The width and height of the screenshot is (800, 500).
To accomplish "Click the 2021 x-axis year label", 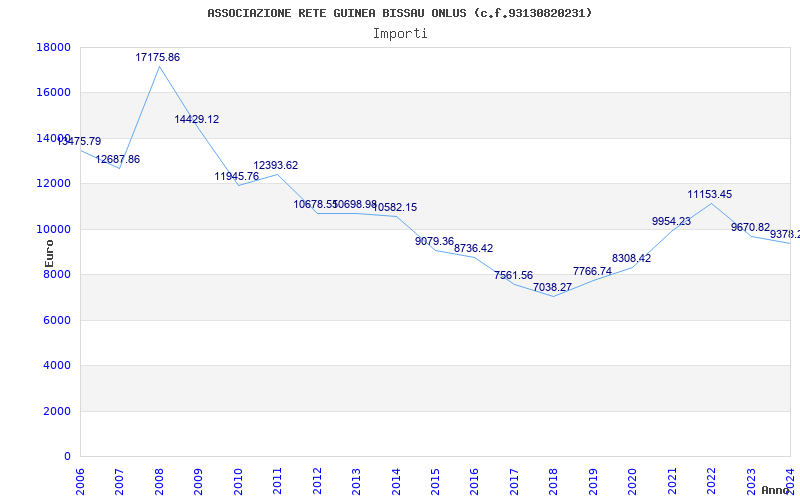I will [673, 481].
